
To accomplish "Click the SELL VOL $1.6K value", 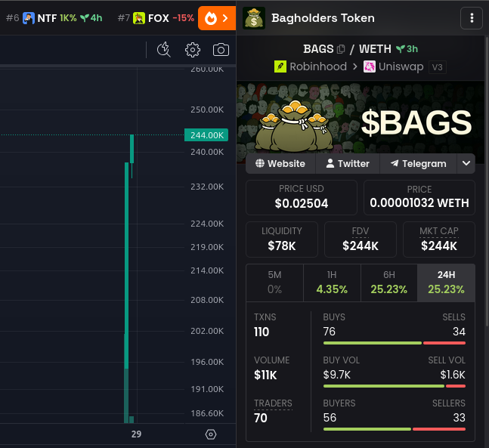I will [453, 375].
